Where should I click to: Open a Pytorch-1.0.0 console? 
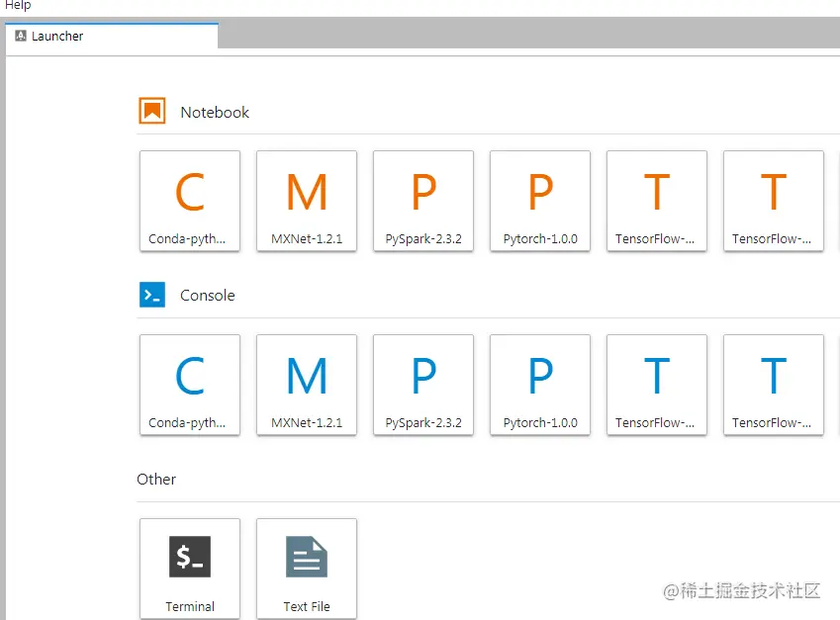tap(540, 385)
